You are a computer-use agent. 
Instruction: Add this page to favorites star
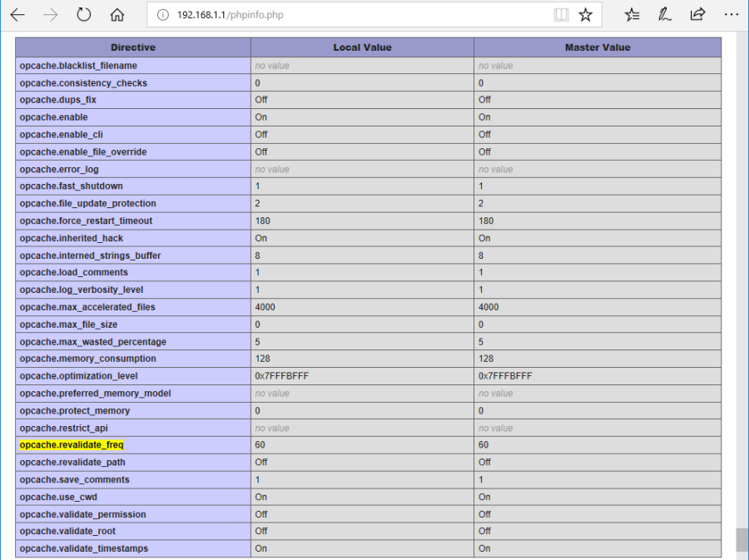586,15
